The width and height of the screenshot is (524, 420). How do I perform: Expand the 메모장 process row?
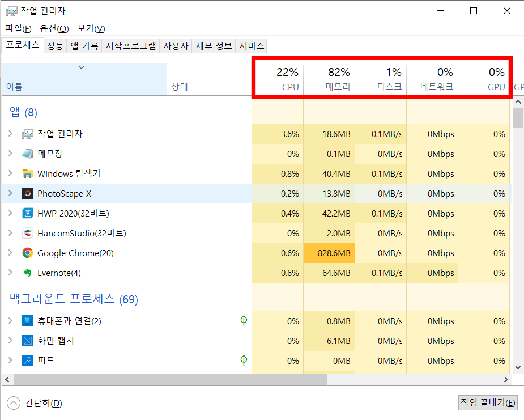click(10, 154)
